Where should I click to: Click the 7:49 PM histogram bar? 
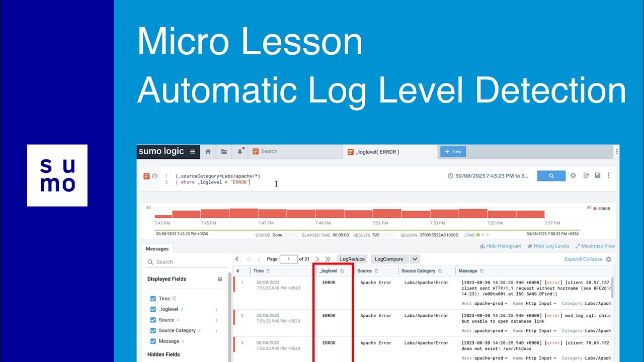(x=330, y=214)
